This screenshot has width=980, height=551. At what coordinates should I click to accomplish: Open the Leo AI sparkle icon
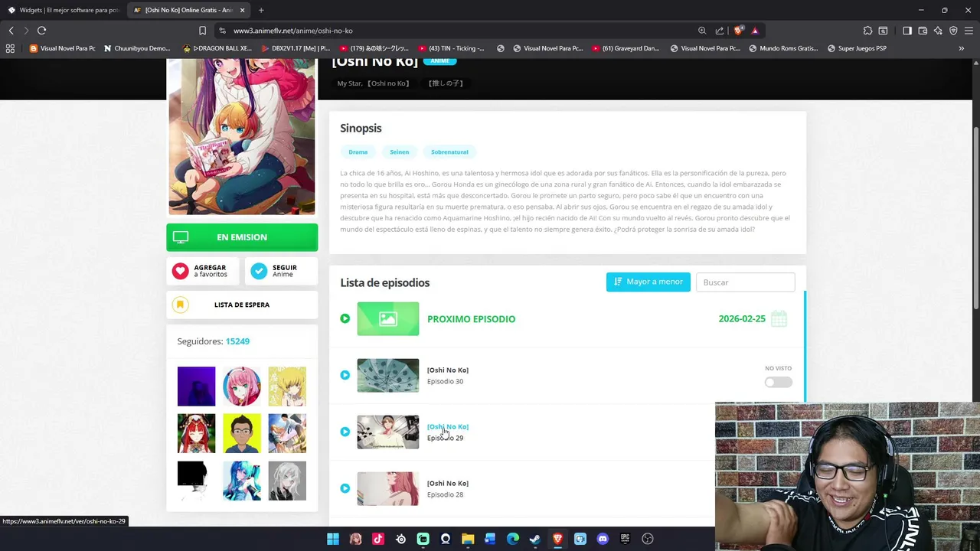(x=938, y=31)
